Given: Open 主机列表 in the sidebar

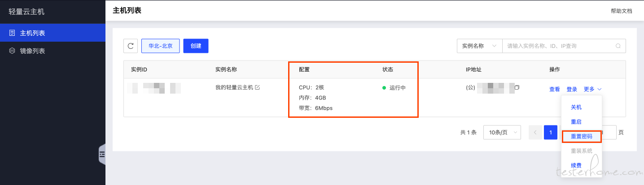Looking at the screenshot, I should 32,33.
